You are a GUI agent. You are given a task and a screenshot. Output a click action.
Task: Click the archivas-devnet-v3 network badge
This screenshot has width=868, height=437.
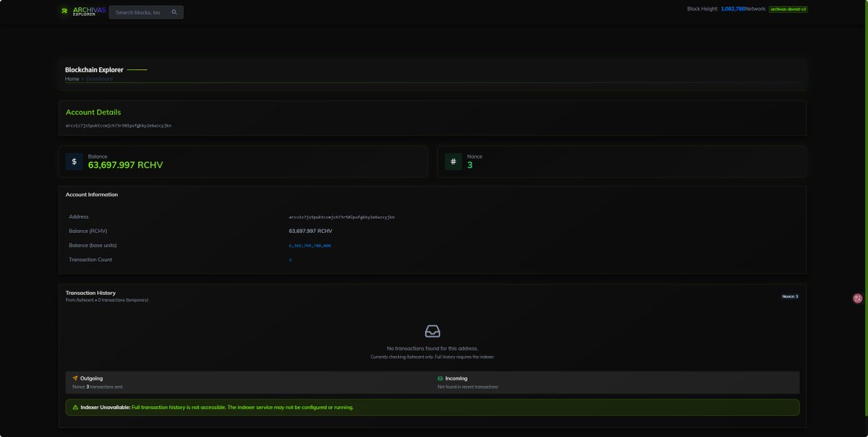point(788,9)
